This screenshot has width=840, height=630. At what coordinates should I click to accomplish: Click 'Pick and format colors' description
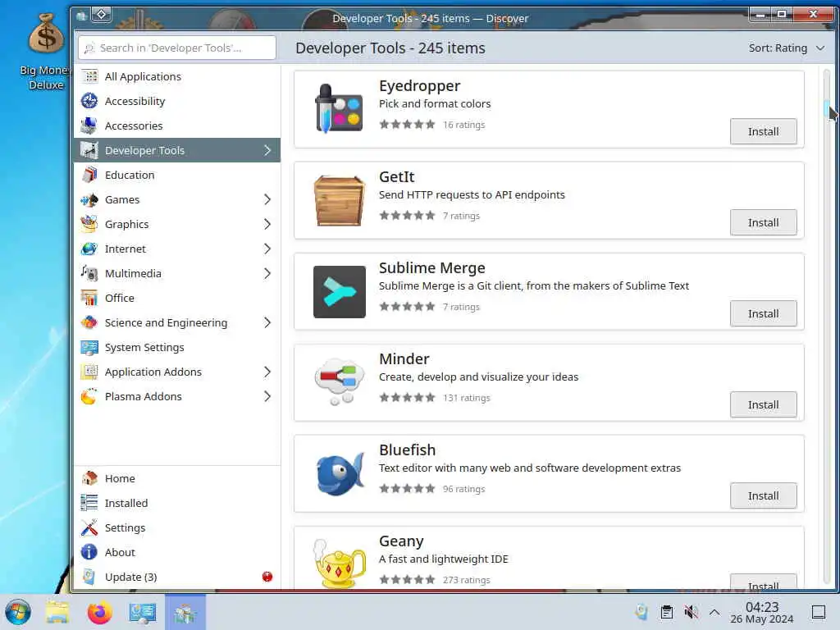[x=435, y=104]
